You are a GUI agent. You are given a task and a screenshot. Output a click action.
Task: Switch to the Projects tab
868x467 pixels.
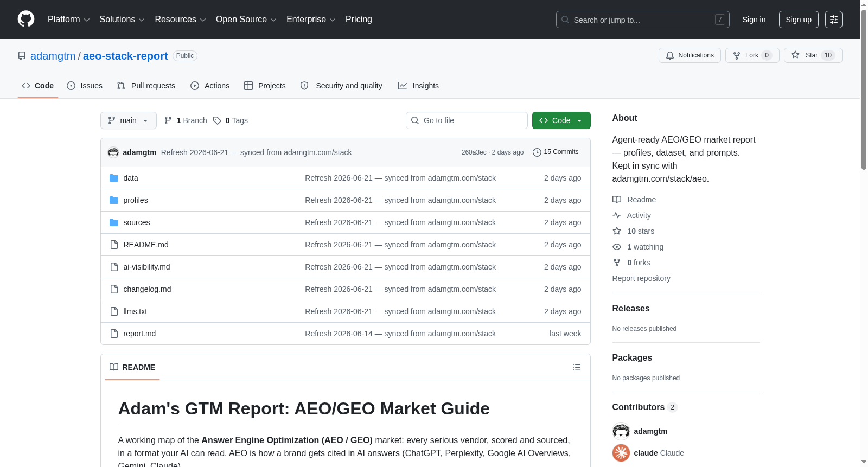(265, 86)
